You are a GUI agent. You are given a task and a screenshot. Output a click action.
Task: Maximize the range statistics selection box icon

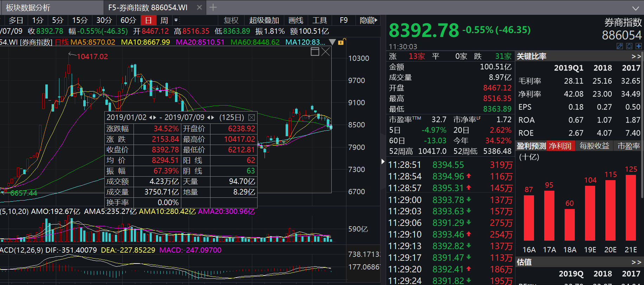pyautogui.click(x=315, y=52)
